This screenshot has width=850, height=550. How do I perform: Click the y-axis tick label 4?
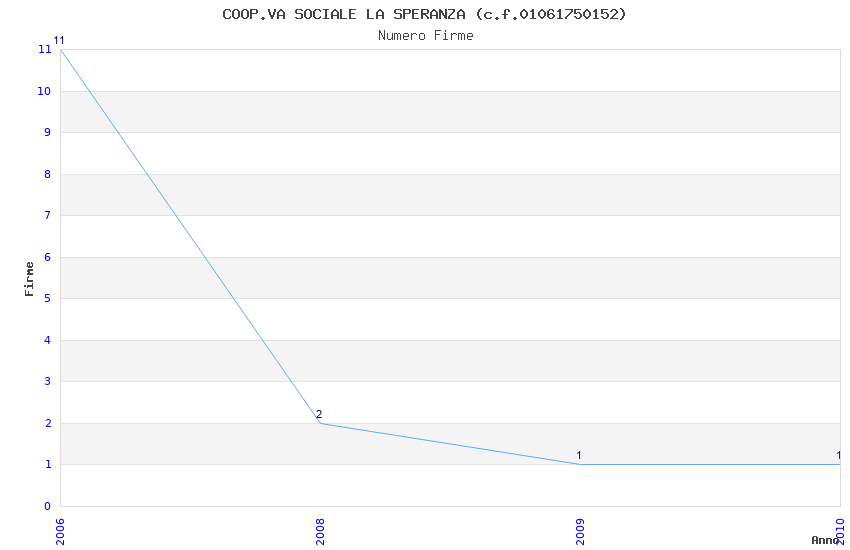tap(47, 341)
